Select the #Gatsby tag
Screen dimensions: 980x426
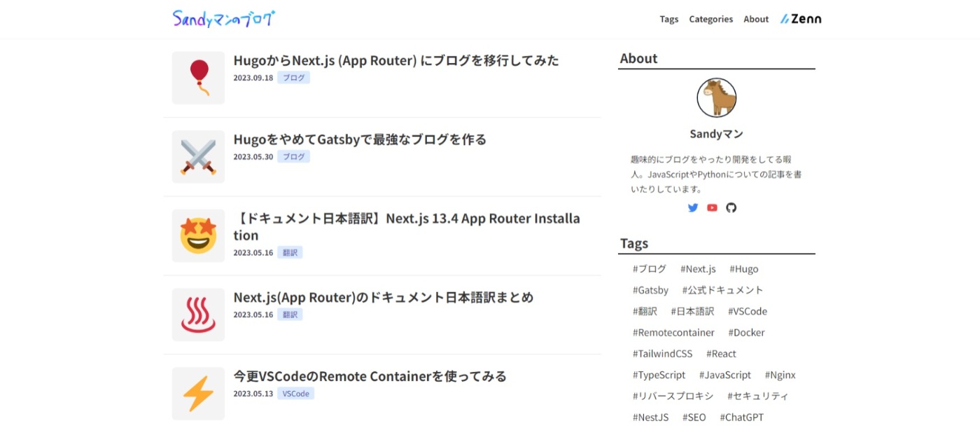pos(650,290)
